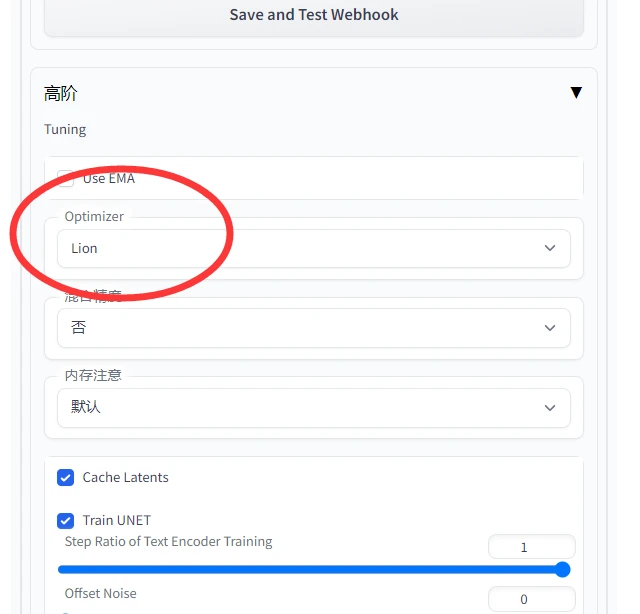
Task: Click the chevron icon on the 默认 dropdown
Action: (550, 408)
